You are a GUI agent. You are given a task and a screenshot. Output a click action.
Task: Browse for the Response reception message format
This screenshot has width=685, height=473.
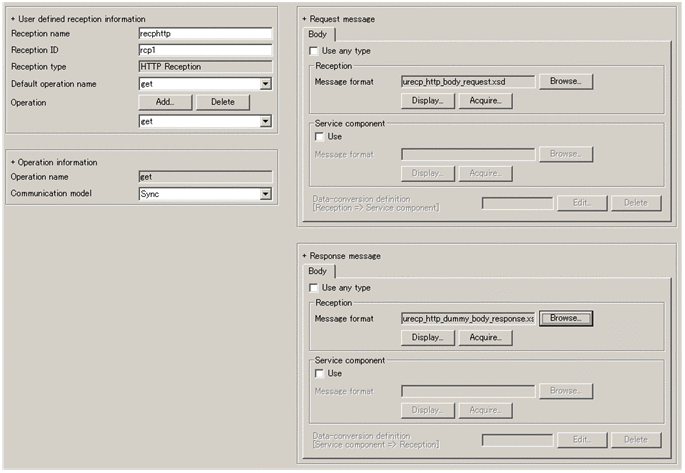click(x=566, y=318)
